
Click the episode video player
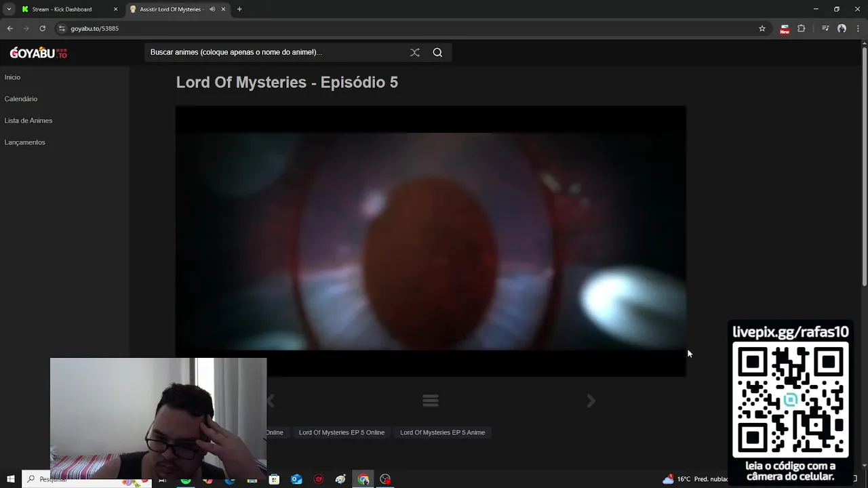click(431, 241)
